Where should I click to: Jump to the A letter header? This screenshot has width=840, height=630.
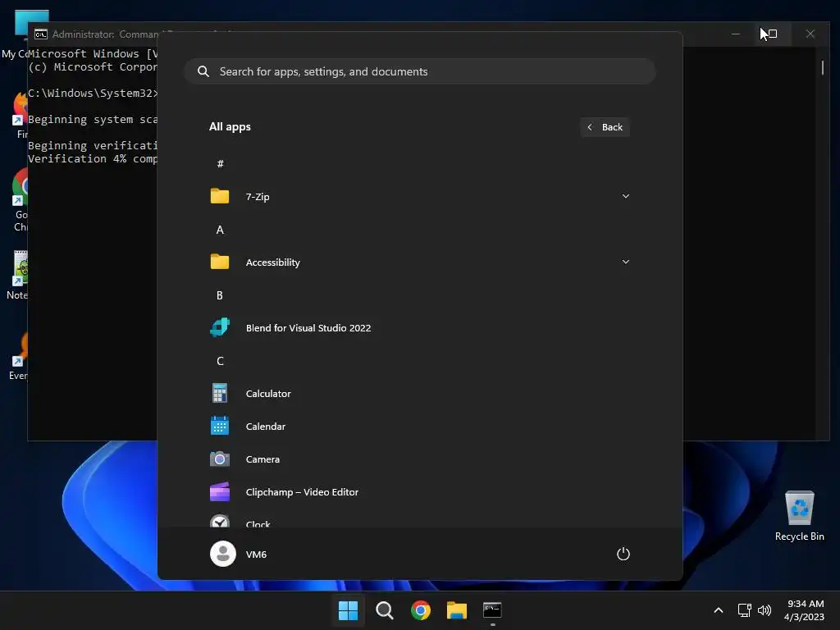tap(220, 230)
